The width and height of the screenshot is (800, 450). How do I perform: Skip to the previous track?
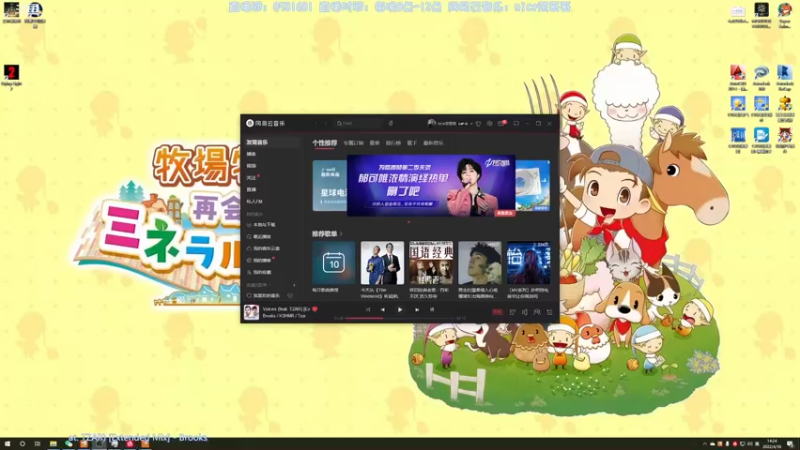tap(383, 310)
